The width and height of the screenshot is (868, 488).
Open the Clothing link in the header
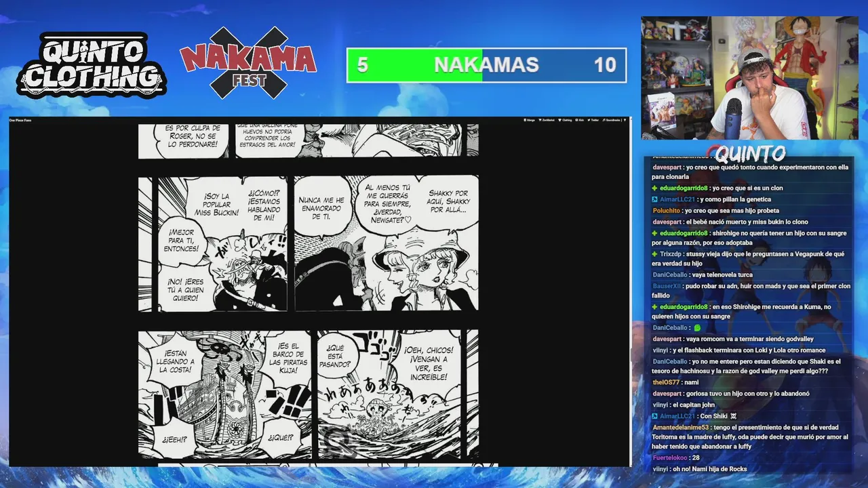(x=565, y=120)
